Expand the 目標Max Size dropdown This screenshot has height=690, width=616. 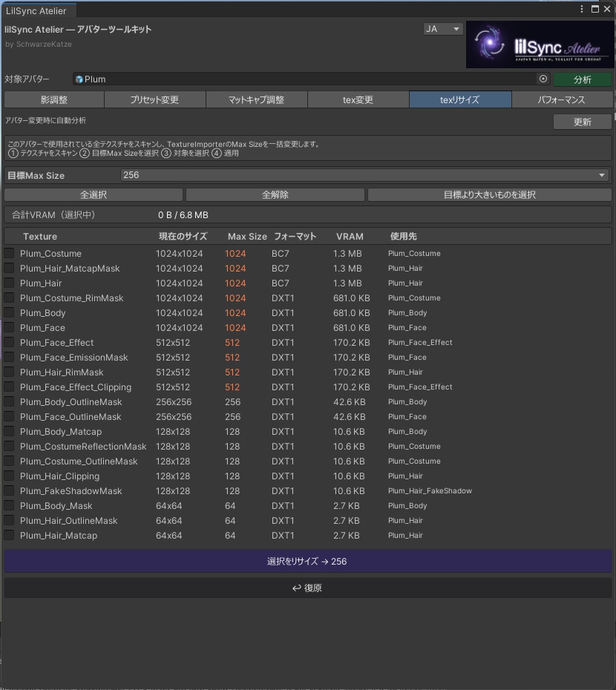coord(364,175)
